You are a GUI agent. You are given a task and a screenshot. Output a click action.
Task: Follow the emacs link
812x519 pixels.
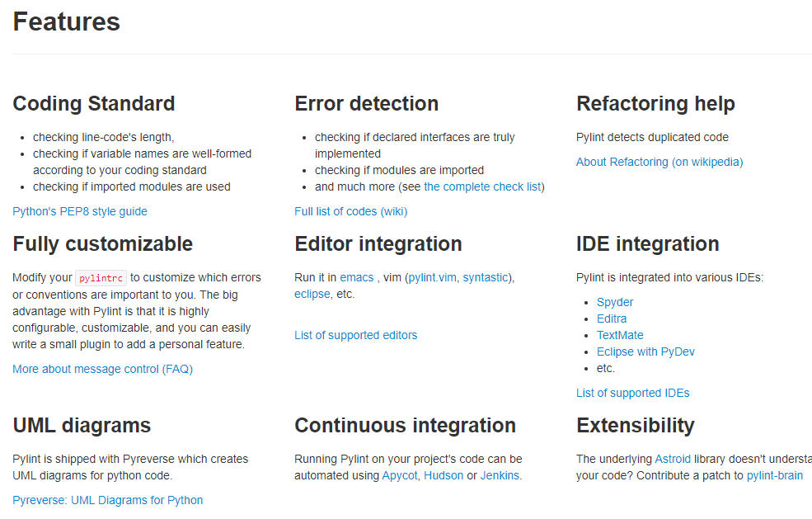[x=356, y=277]
